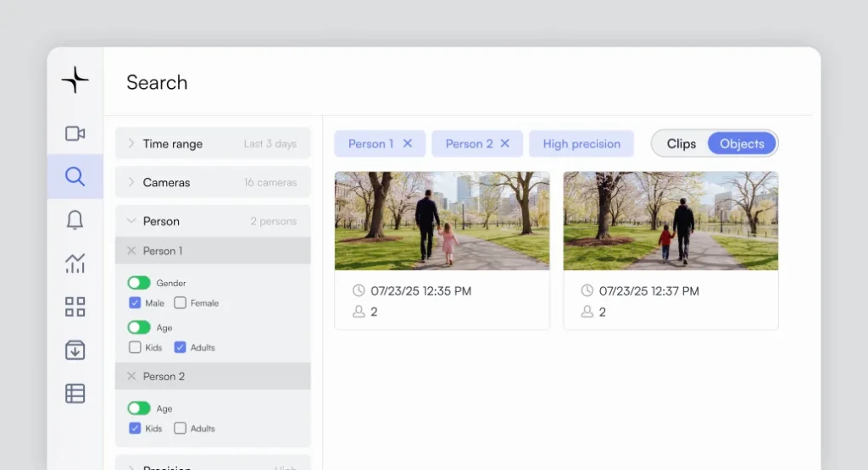Delete Person 1 section with its X

click(x=131, y=251)
